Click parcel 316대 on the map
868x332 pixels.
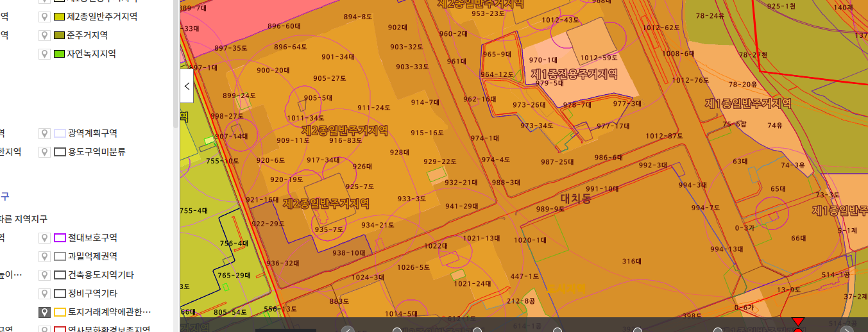tap(632, 261)
